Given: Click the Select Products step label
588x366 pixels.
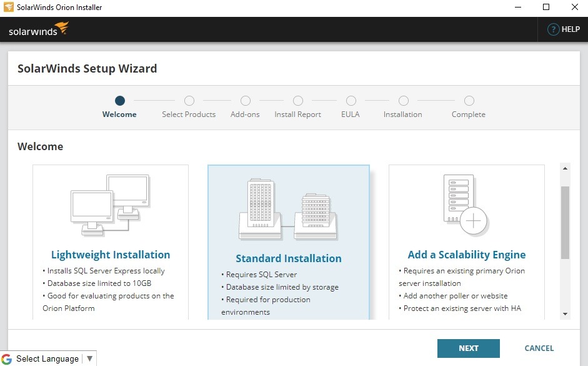Looking at the screenshot, I should tap(189, 114).
